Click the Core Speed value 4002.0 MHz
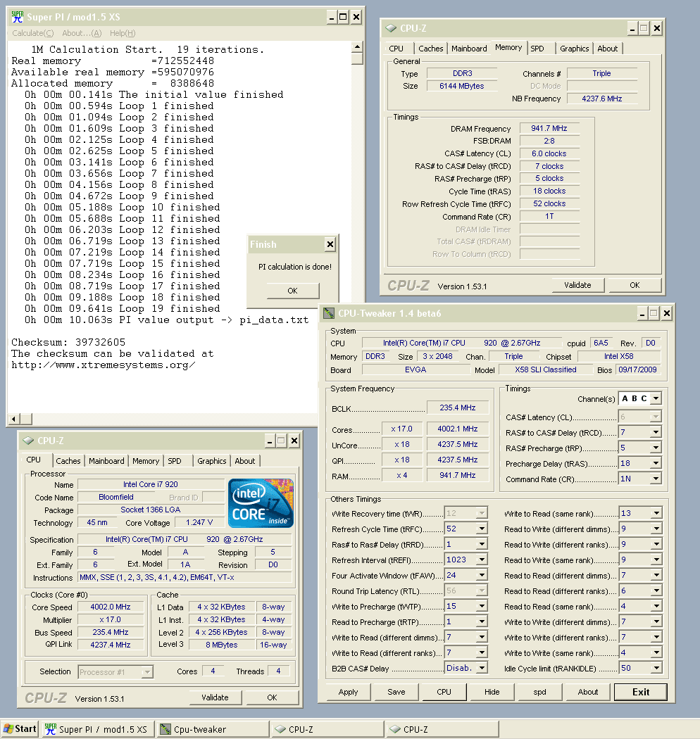700x739 pixels. (x=111, y=607)
